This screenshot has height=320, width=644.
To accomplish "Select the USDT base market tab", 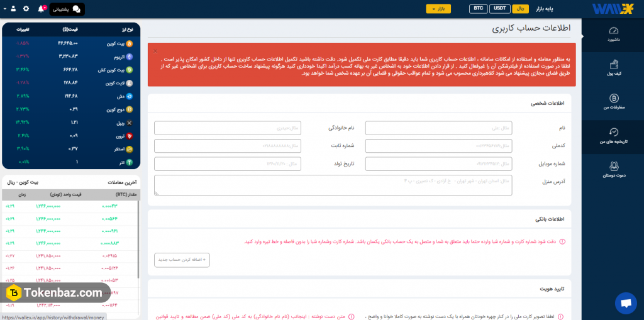I will click(500, 9).
